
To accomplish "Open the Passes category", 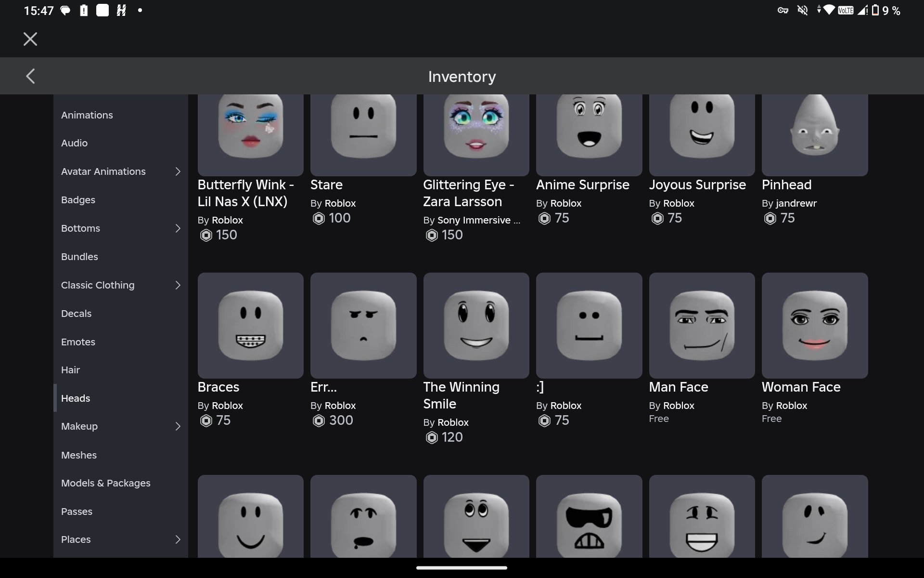I will (x=120, y=512).
